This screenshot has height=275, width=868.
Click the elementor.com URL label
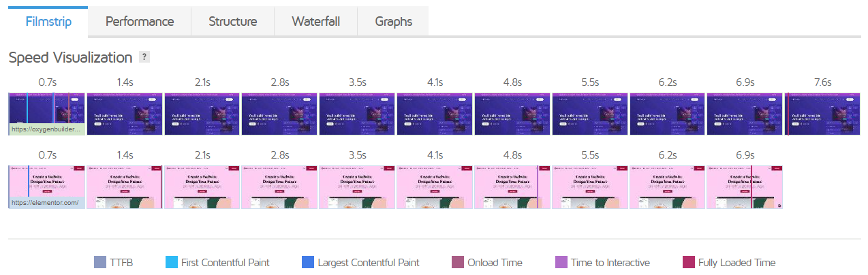click(x=45, y=202)
